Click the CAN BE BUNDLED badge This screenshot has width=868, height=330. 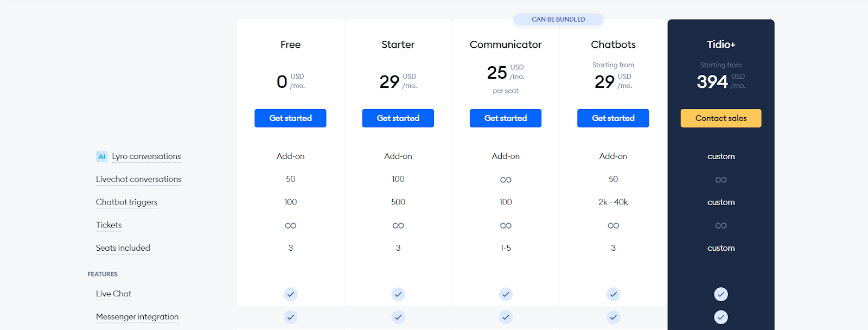pyautogui.click(x=558, y=20)
